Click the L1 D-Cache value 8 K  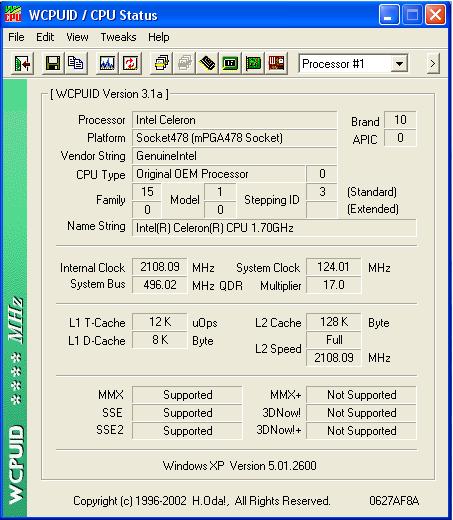[x=160, y=340]
